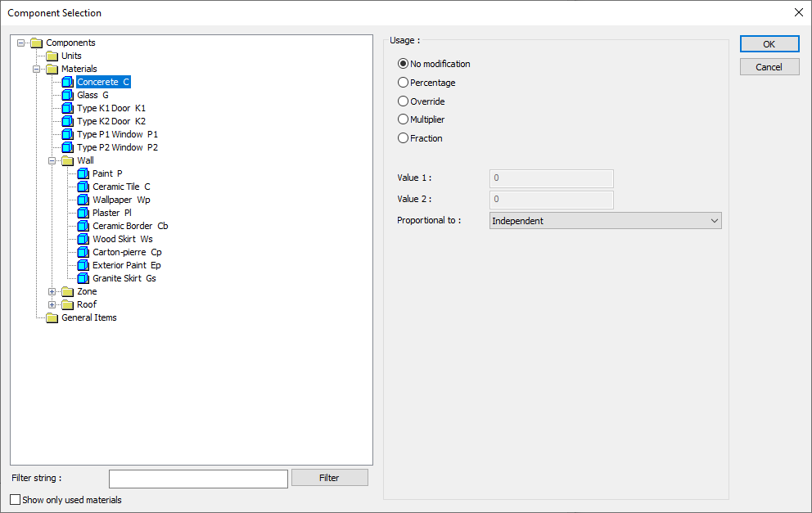Select the Granite Skirt Gs icon
The width and height of the screenshot is (812, 513).
pyautogui.click(x=83, y=278)
